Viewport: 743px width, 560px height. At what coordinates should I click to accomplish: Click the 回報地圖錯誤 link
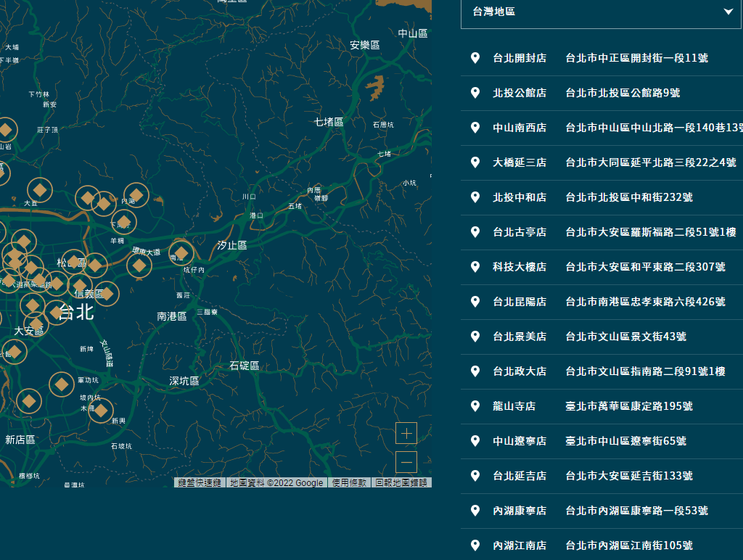click(402, 482)
